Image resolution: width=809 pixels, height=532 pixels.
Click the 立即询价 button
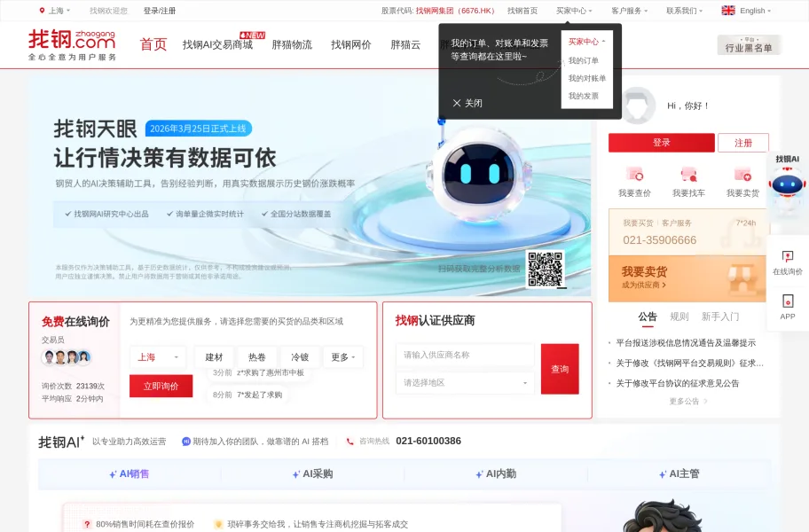[x=161, y=386]
